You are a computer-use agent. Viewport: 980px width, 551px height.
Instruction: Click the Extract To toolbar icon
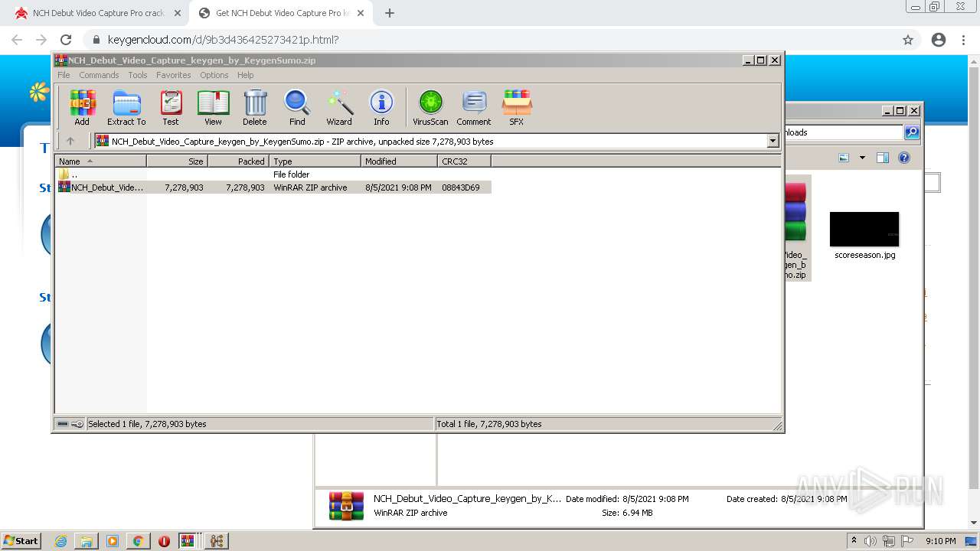[x=126, y=108]
